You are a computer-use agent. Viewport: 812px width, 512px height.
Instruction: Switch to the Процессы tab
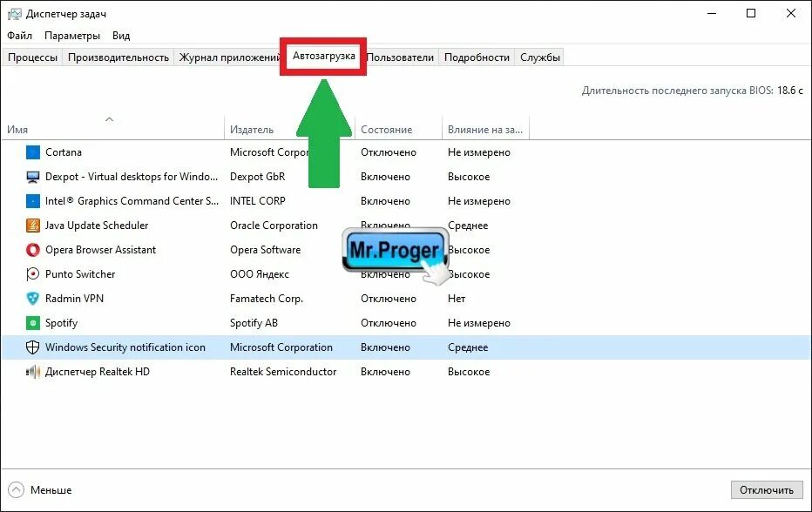(32, 57)
